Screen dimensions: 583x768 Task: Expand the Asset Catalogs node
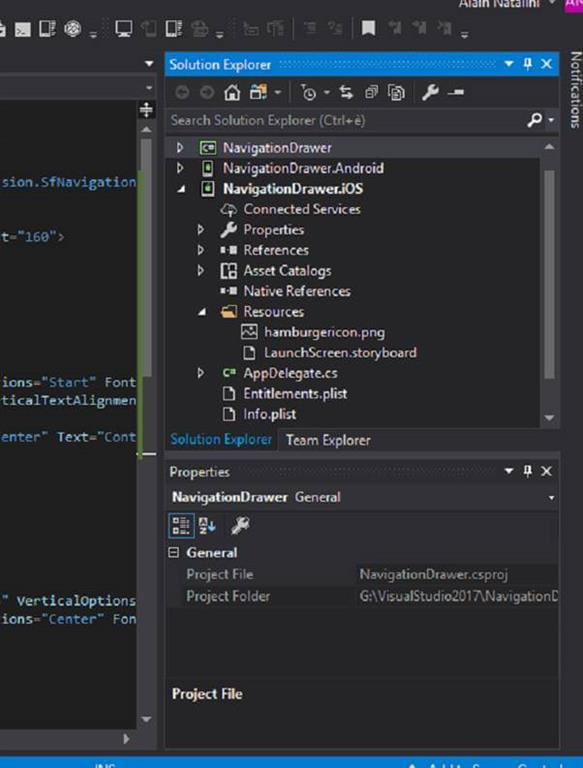200,270
